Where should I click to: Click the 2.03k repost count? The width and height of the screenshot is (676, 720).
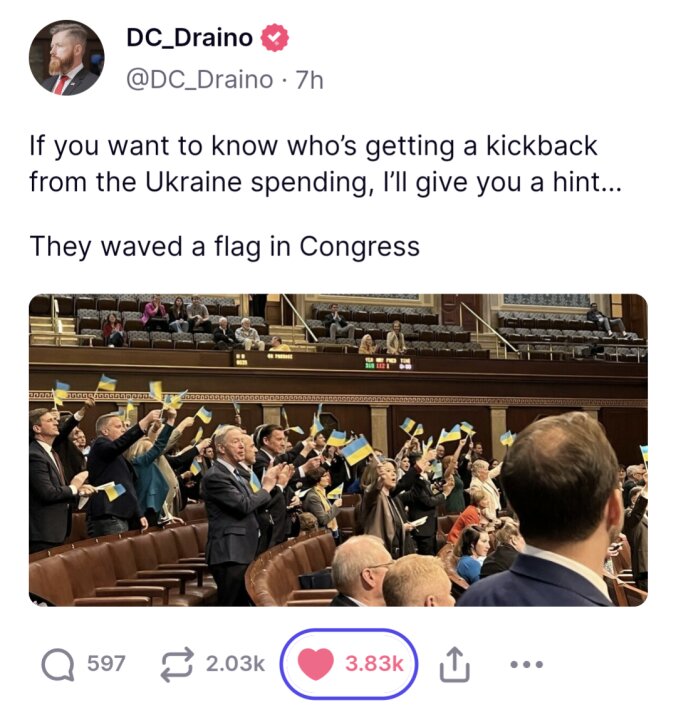(x=236, y=664)
